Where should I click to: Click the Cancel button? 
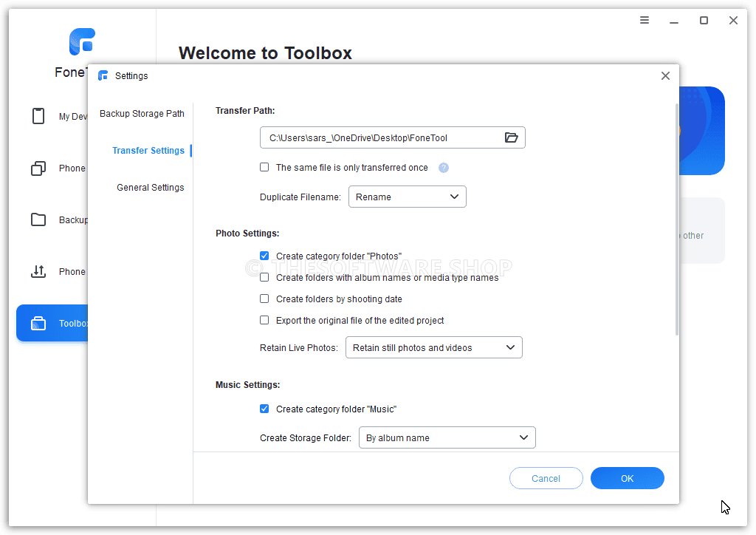coord(546,479)
